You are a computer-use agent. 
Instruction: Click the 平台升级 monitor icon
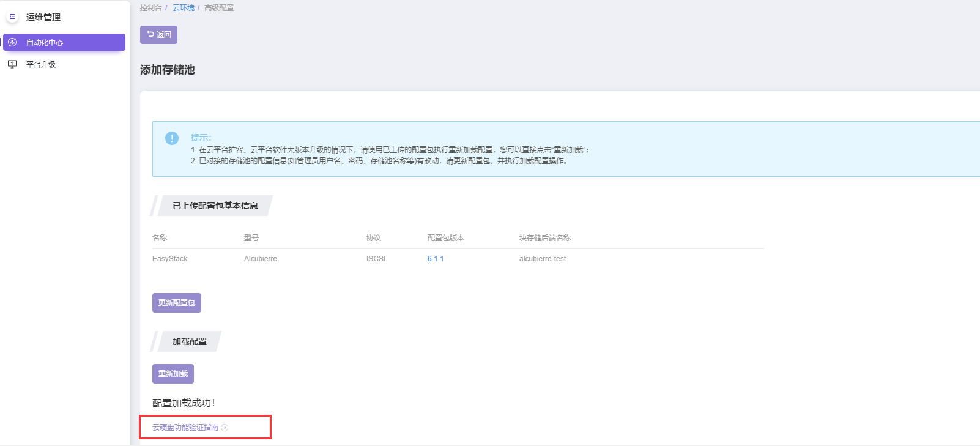click(12, 64)
